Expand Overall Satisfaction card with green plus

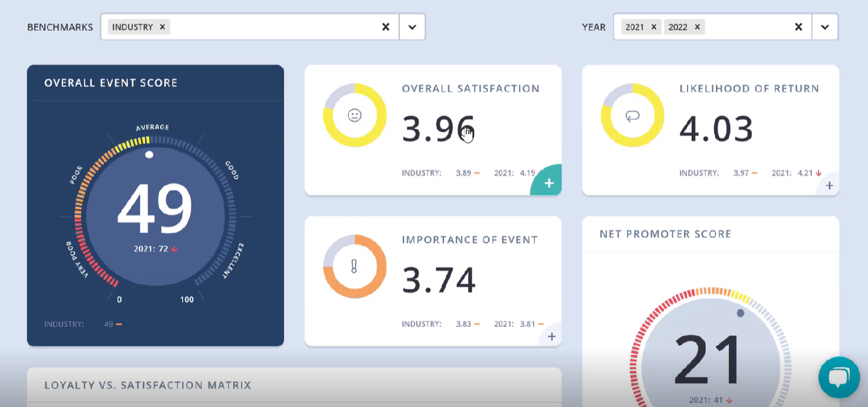548,183
